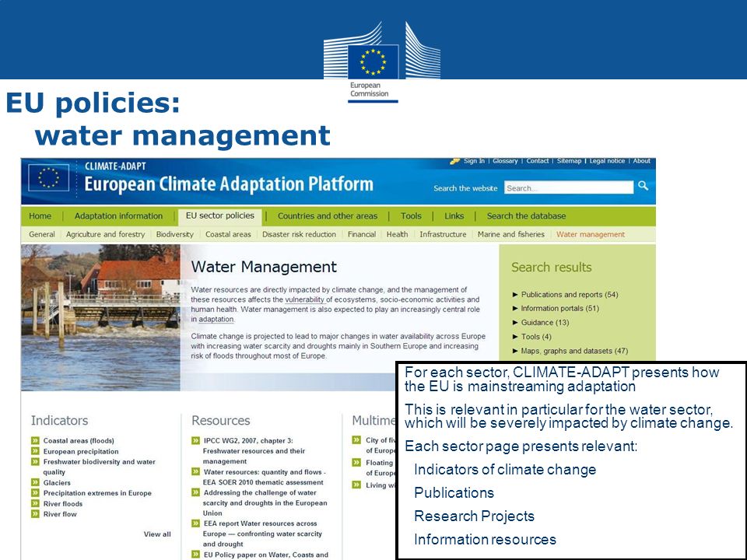Expand Tools (4) search results
Screen dimensions: 747x560
click(x=532, y=337)
